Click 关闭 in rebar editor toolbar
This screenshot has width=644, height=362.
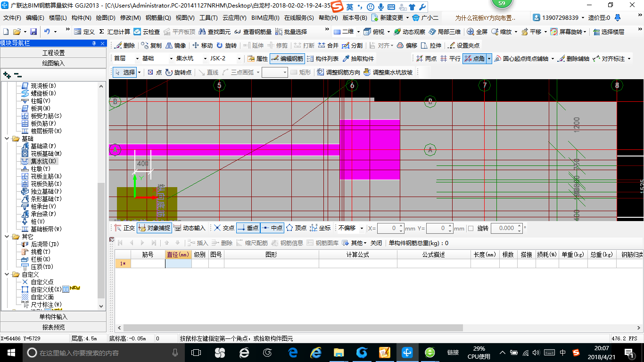376,243
